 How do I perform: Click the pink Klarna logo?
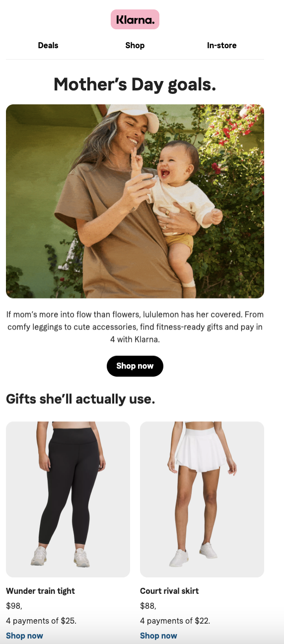135,19
